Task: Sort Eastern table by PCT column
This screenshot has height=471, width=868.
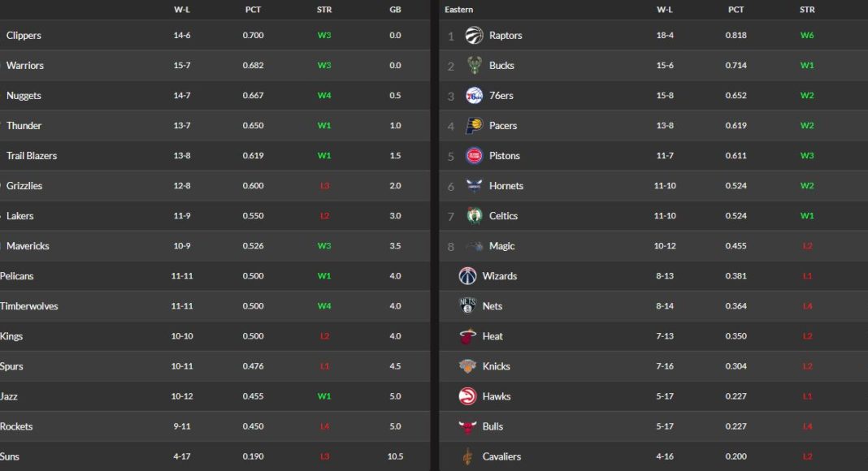Action: pos(736,10)
